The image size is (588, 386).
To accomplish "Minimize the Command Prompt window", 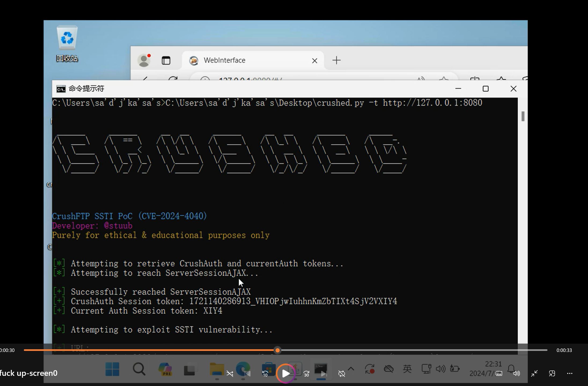I will tap(458, 89).
